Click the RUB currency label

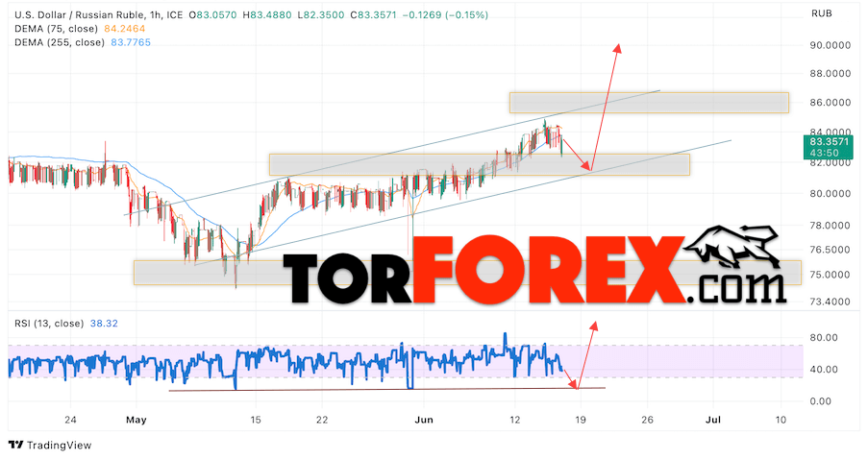pyautogui.click(x=822, y=13)
